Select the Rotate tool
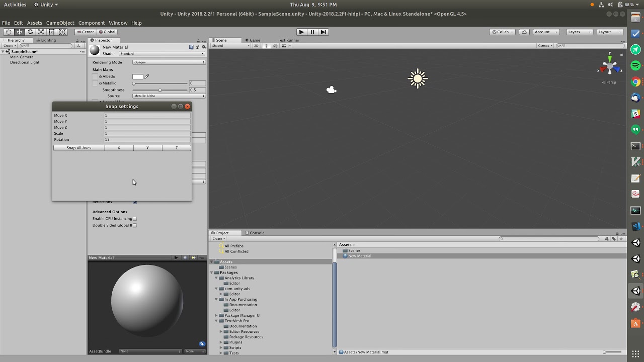Screen dimensions: 644x362 point(30,32)
